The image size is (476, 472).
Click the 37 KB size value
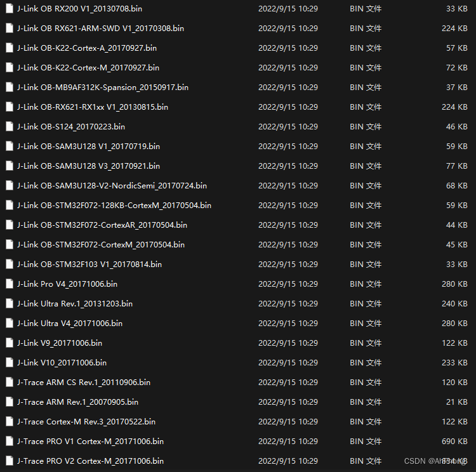456,88
